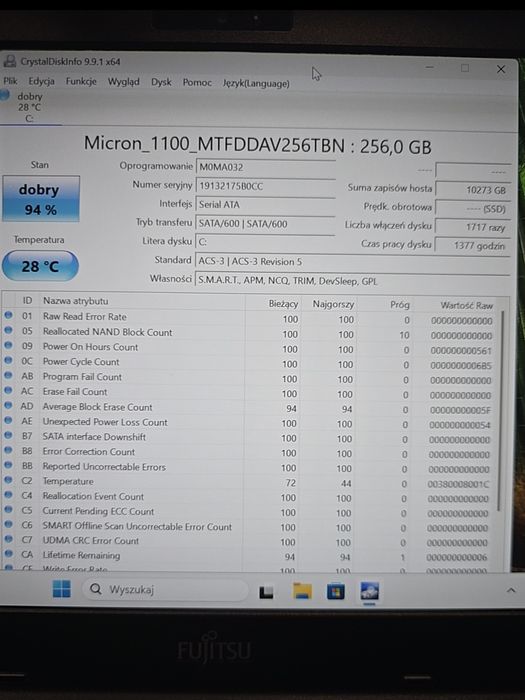Click the power-on hours value 1377 godzin

[472, 246]
